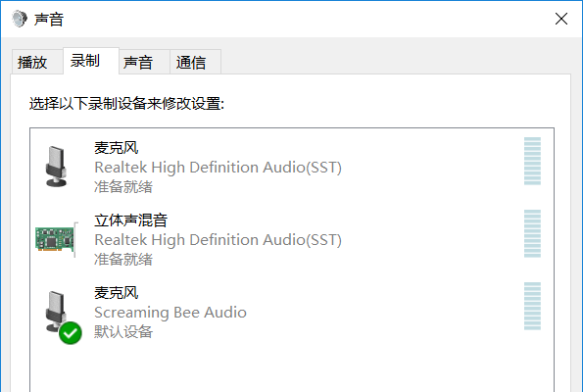This screenshot has width=583, height=392.
Task: Click the green default-device checkmark badge
Action: click(71, 333)
